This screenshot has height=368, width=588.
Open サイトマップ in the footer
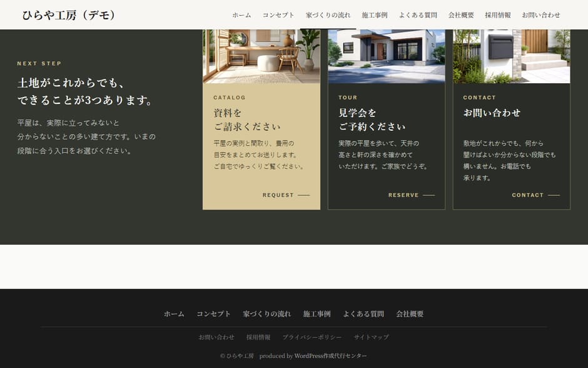371,337
